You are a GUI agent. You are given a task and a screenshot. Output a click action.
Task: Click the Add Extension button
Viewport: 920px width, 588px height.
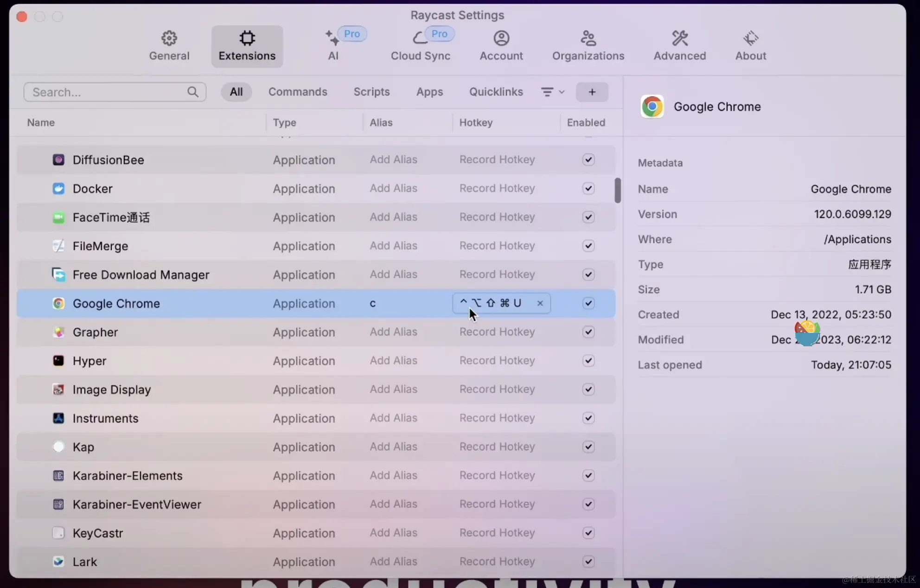(x=591, y=92)
